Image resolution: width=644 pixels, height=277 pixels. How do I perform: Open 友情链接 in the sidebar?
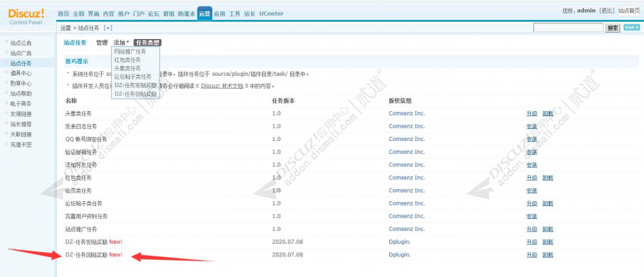(21, 114)
